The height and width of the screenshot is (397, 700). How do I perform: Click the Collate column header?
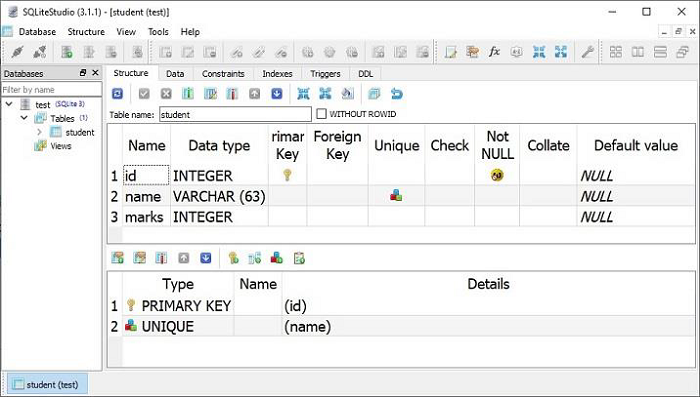tap(548, 146)
